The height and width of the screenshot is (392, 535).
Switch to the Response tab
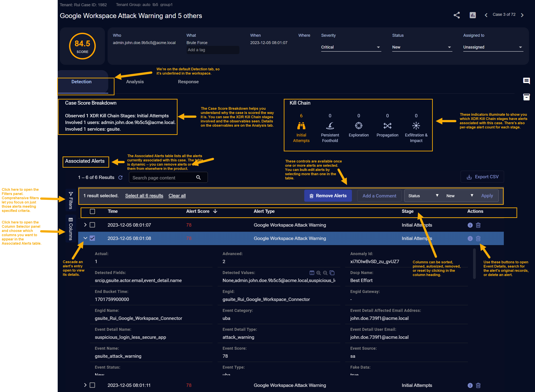[x=188, y=82]
